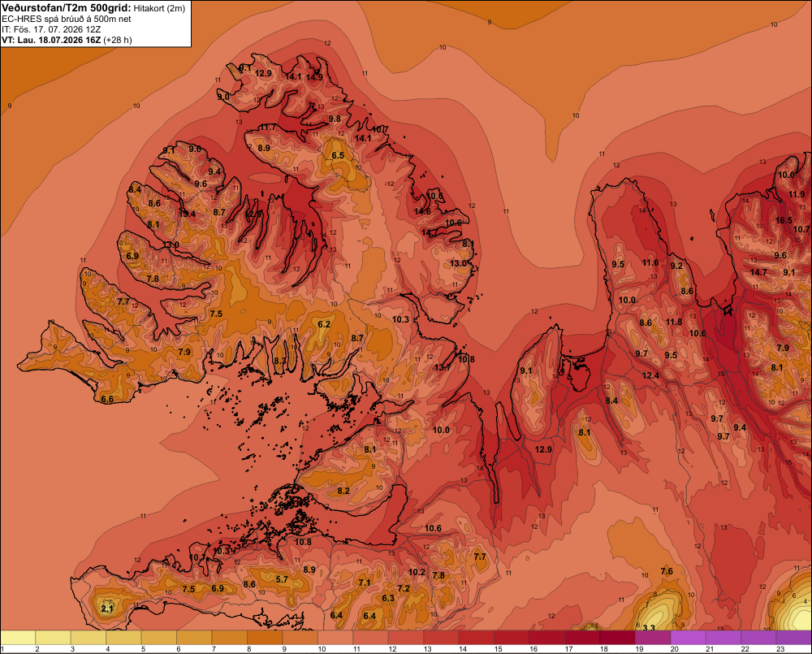This screenshot has height=654, width=812.
Task: Click the valid time VT line text
Action: 67,40
